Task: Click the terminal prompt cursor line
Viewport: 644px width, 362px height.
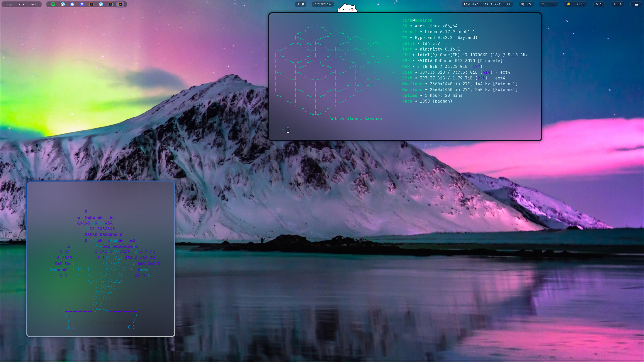Action: tap(288, 130)
